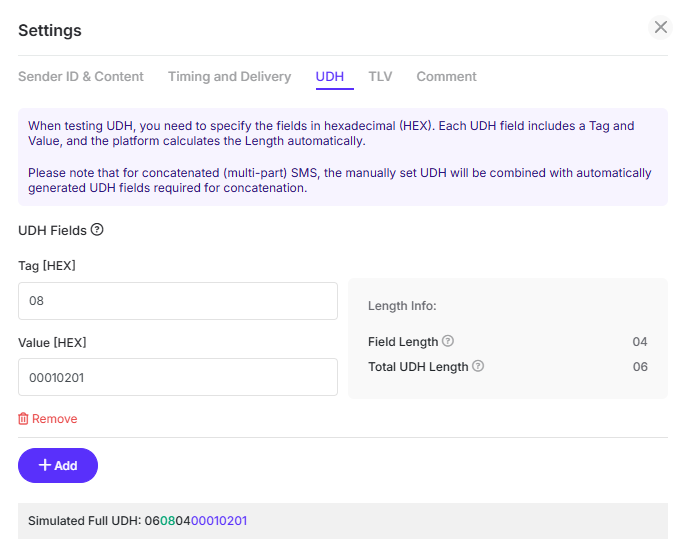This screenshot has height=552, width=686.
Task: Go to the TLV tab
Action: pyautogui.click(x=380, y=77)
